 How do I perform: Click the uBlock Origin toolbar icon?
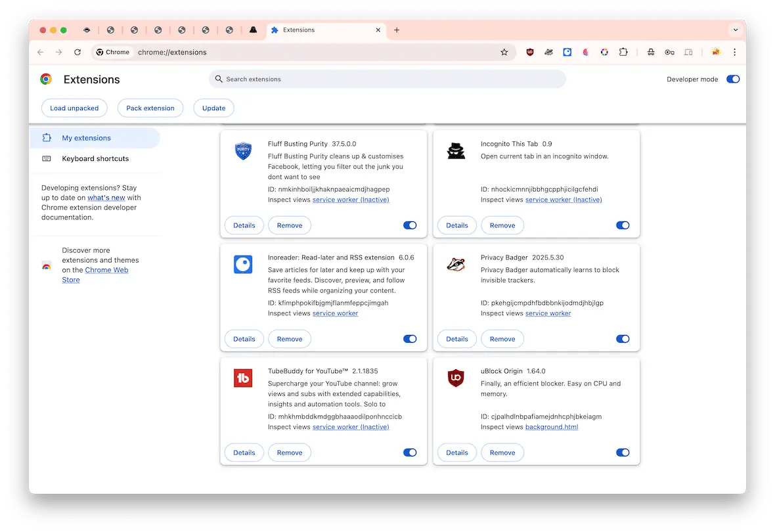(x=530, y=52)
